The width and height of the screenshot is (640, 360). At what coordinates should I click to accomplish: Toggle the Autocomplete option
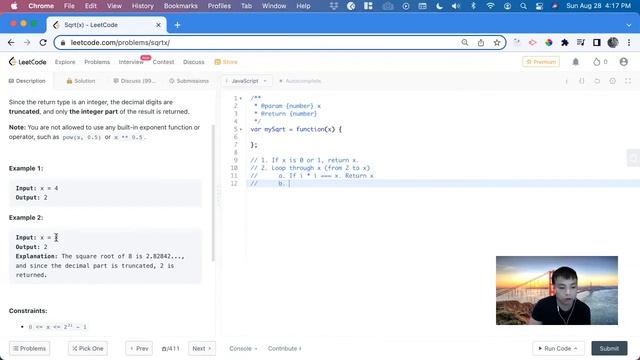tap(300, 81)
